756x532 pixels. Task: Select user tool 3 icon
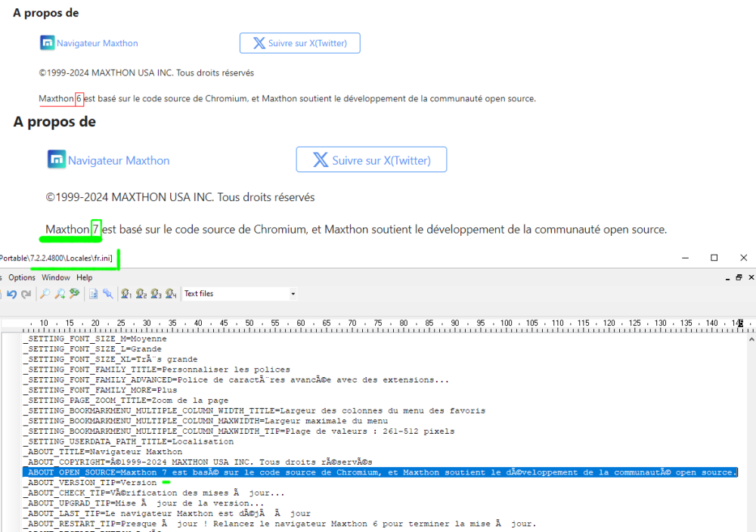tap(156, 294)
